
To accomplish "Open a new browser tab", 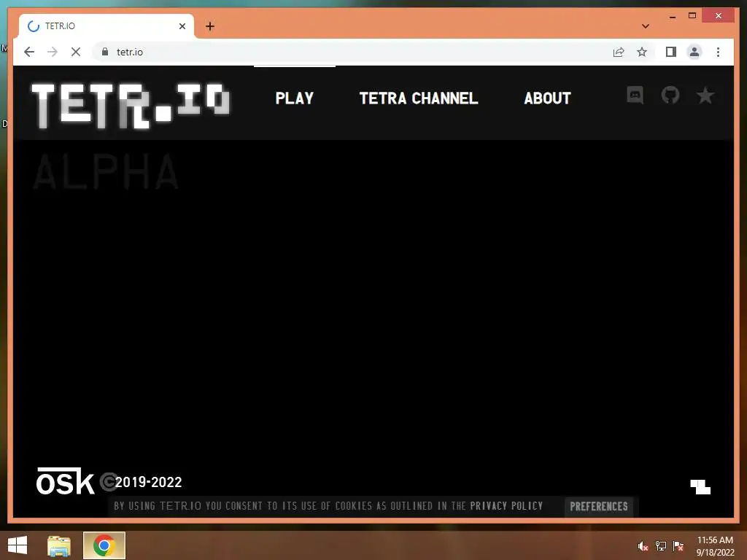I will coord(210,26).
